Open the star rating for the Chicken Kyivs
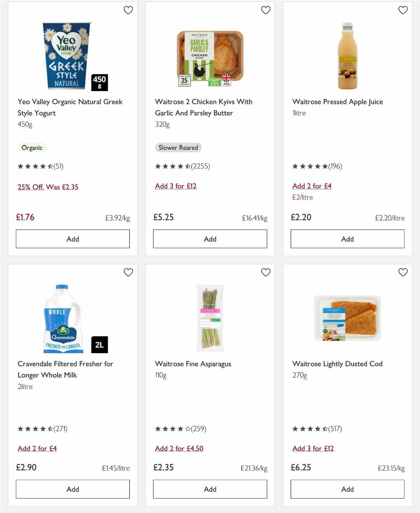The width and height of the screenshot is (420, 513). click(x=182, y=166)
